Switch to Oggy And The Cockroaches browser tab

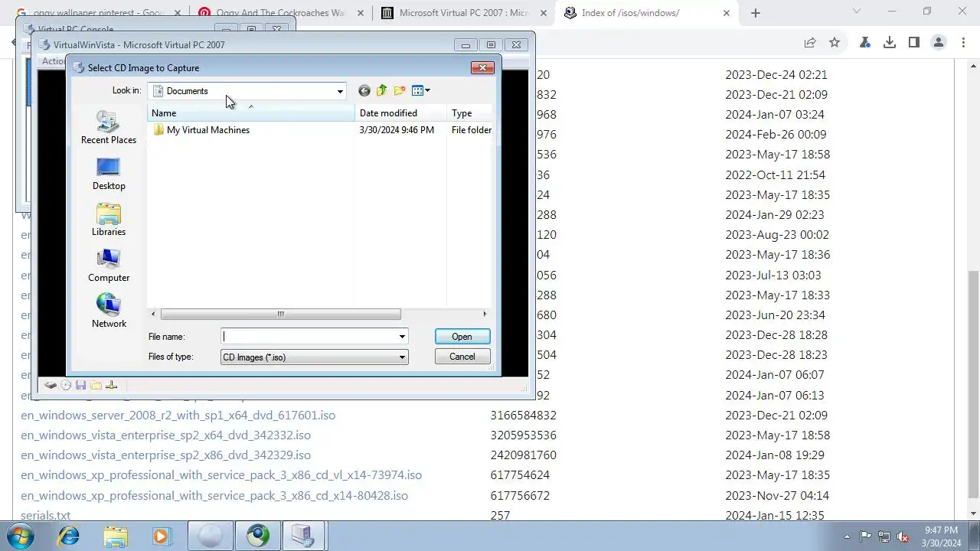(x=279, y=13)
